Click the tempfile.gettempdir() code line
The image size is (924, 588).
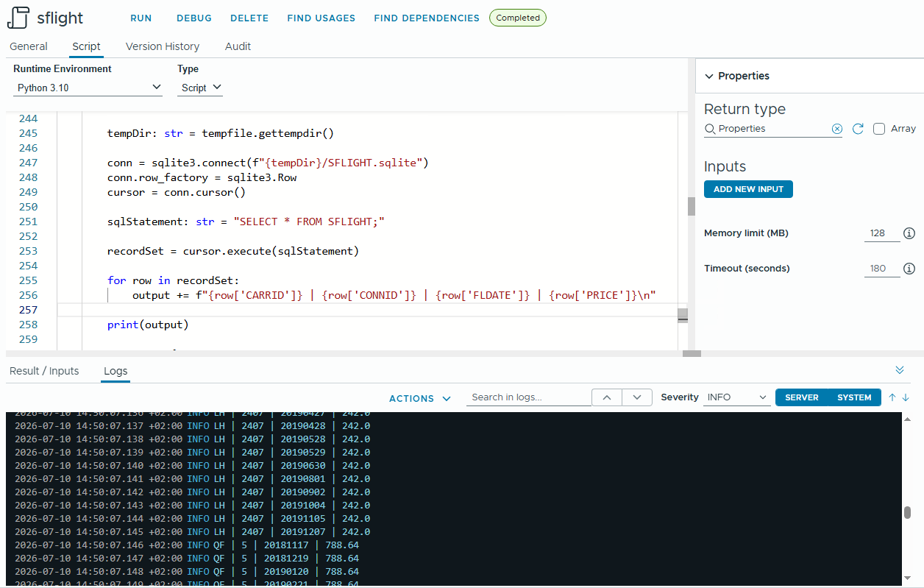[221, 133]
